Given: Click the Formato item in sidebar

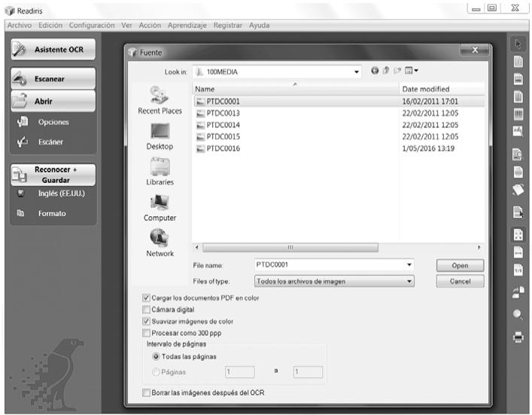Looking at the screenshot, I should 52,214.
